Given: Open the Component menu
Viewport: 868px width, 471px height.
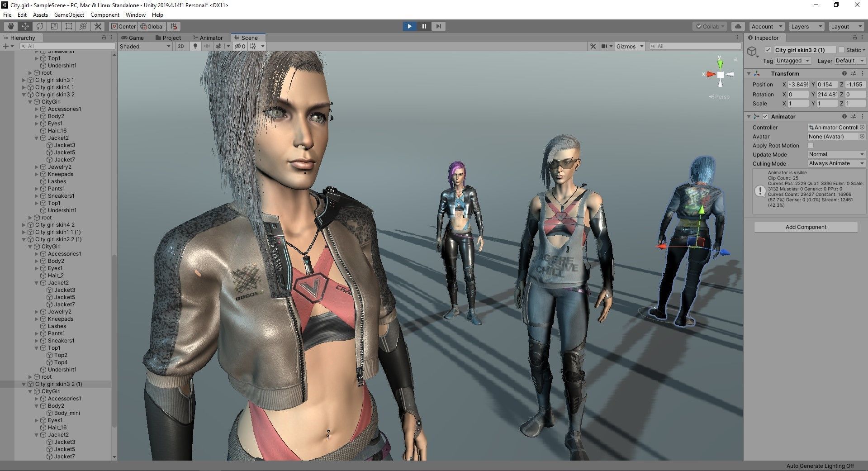Looking at the screenshot, I should point(105,15).
